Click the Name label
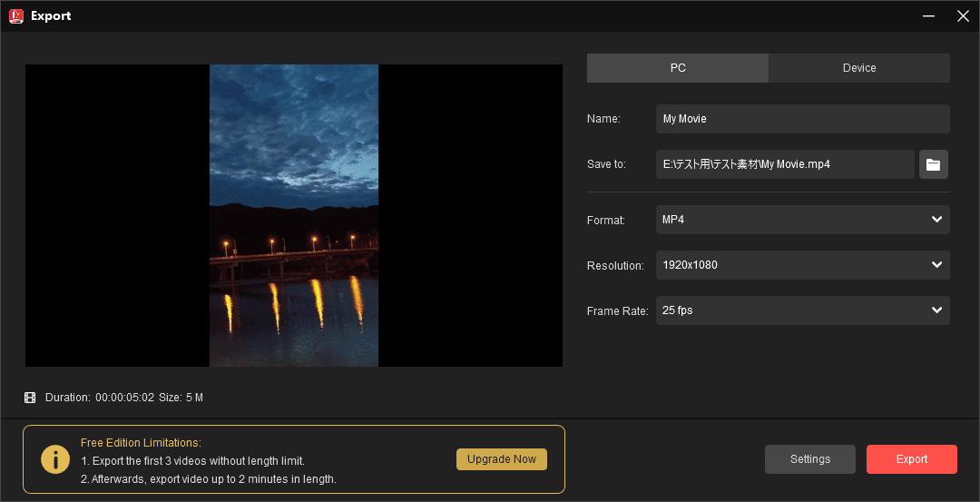The image size is (980, 502). tap(603, 119)
